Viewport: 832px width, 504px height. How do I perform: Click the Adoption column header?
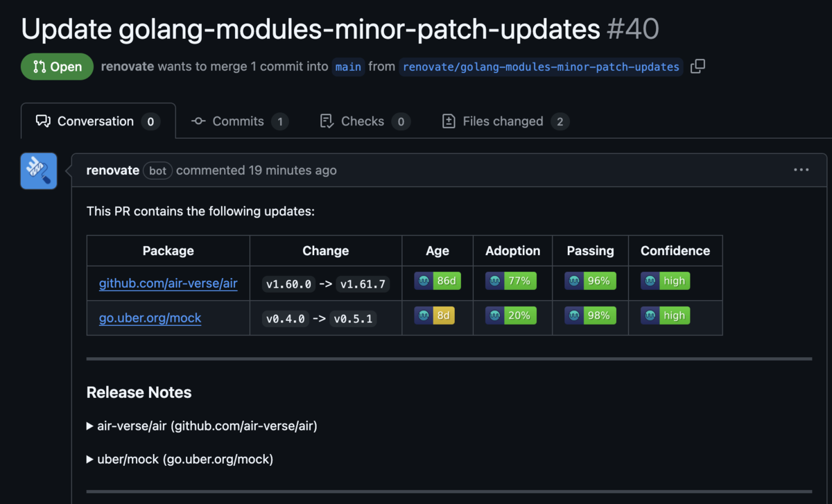coord(513,251)
